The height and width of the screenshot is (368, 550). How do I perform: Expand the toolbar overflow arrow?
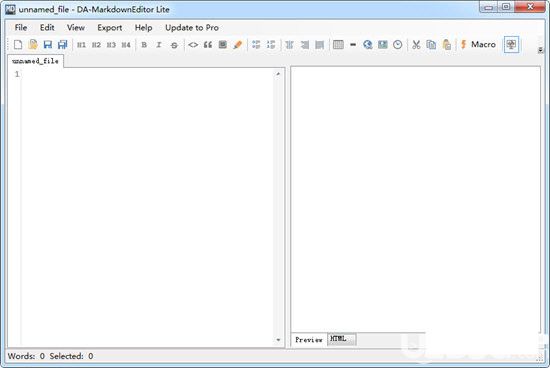pos(541,50)
